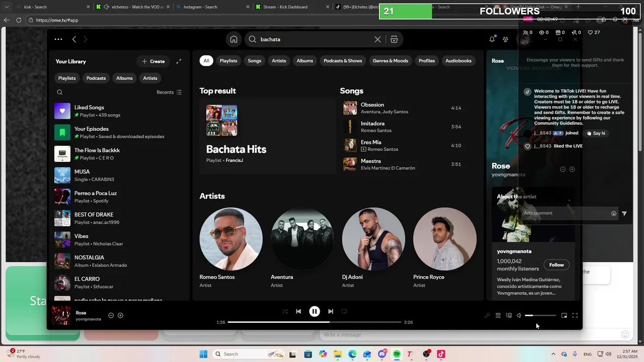Open Your Episodes in library
This screenshot has height=362, width=644.
tap(119, 132)
